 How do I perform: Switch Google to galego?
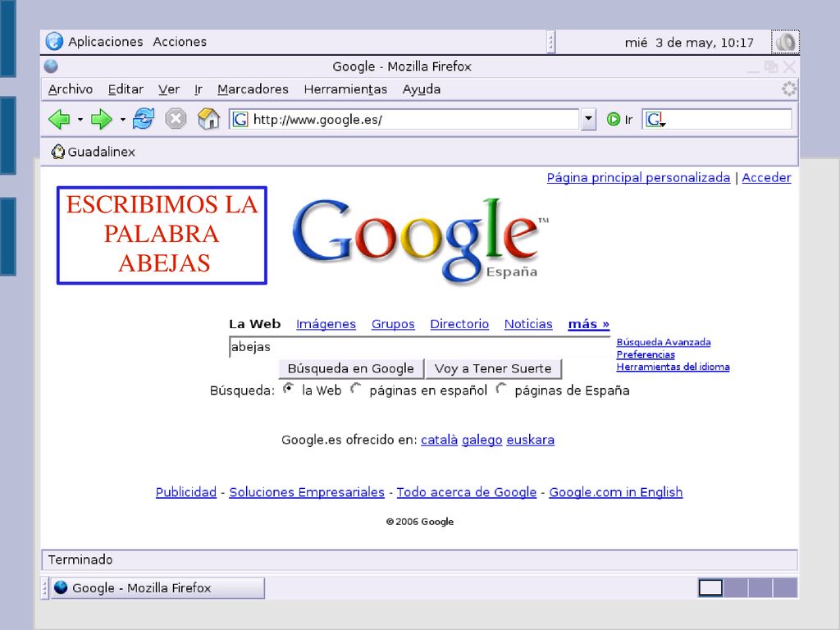tap(482, 441)
